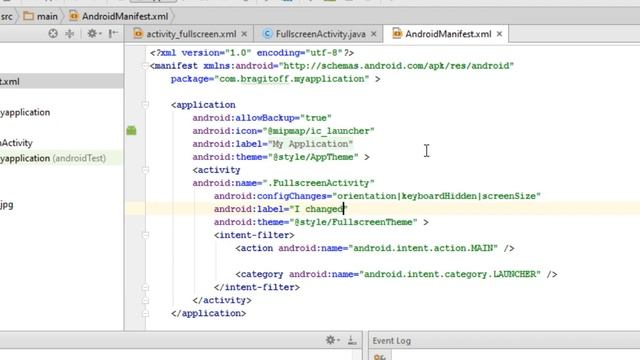Image resolution: width=640 pixels, height=360 pixels.
Task: Close the activity_fullscreen.xml tab
Action: pyautogui.click(x=244, y=34)
